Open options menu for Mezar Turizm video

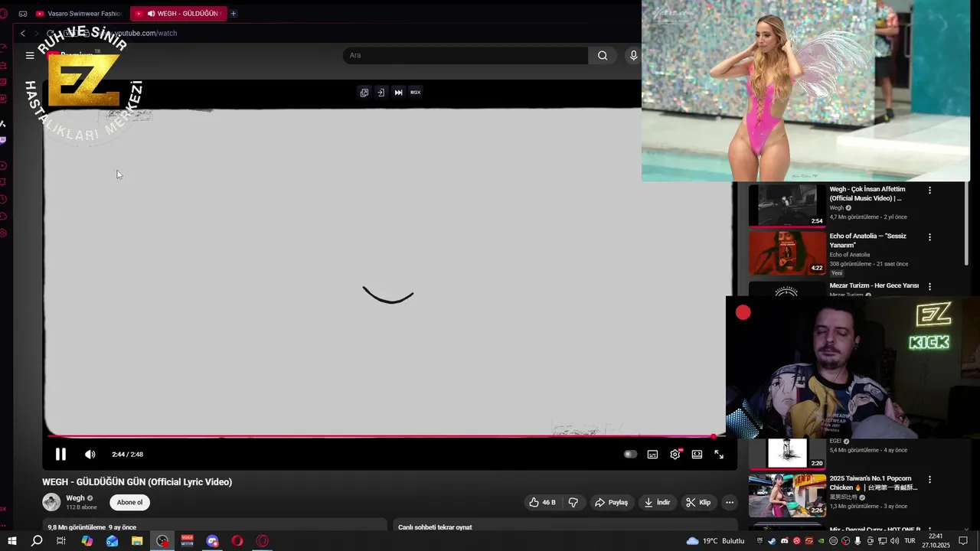[930, 286]
